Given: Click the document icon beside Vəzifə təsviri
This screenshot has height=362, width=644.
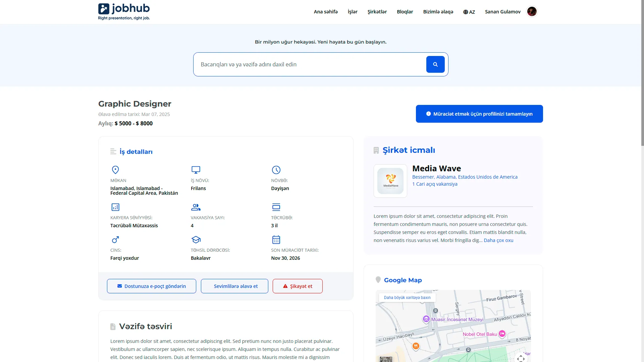Looking at the screenshot, I should tap(113, 326).
